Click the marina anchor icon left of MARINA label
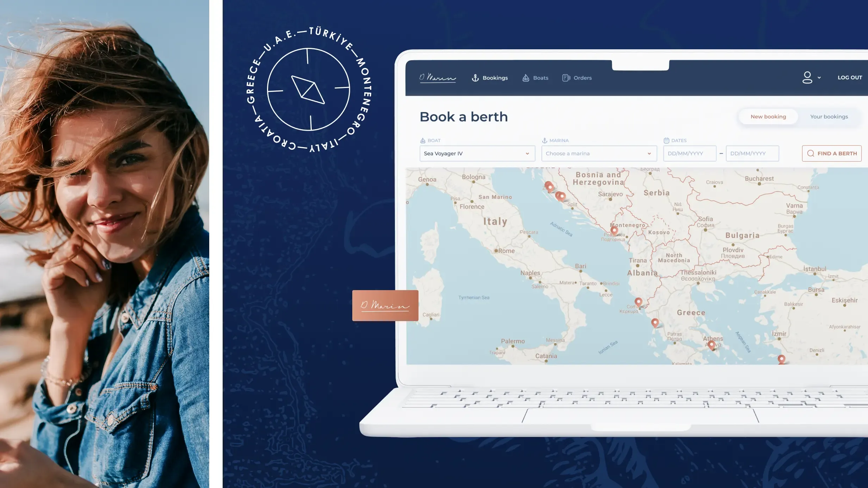 pyautogui.click(x=544, y=140)
